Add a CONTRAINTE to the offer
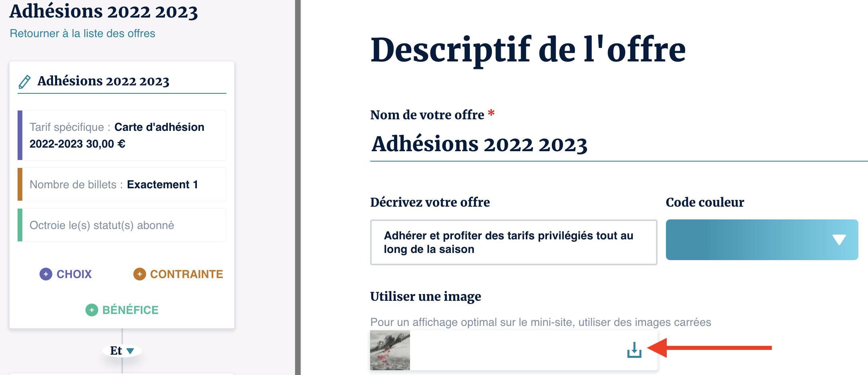This screenshot has height=375, width=868. (x=186, y=274)
